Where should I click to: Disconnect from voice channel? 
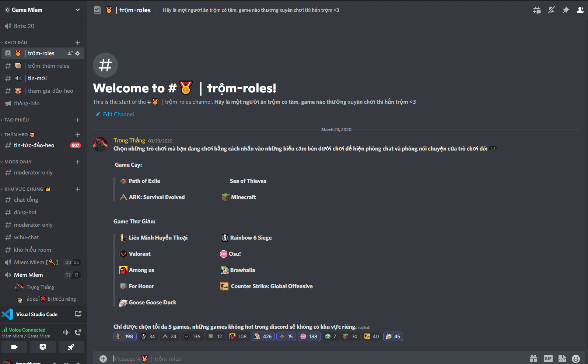(78, 332)
